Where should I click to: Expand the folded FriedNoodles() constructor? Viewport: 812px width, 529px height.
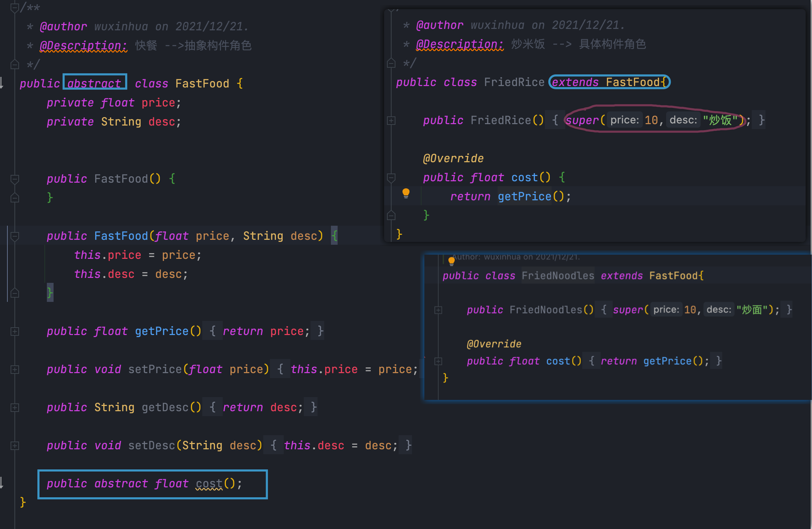pyautogui.click(x=438, y=310)
